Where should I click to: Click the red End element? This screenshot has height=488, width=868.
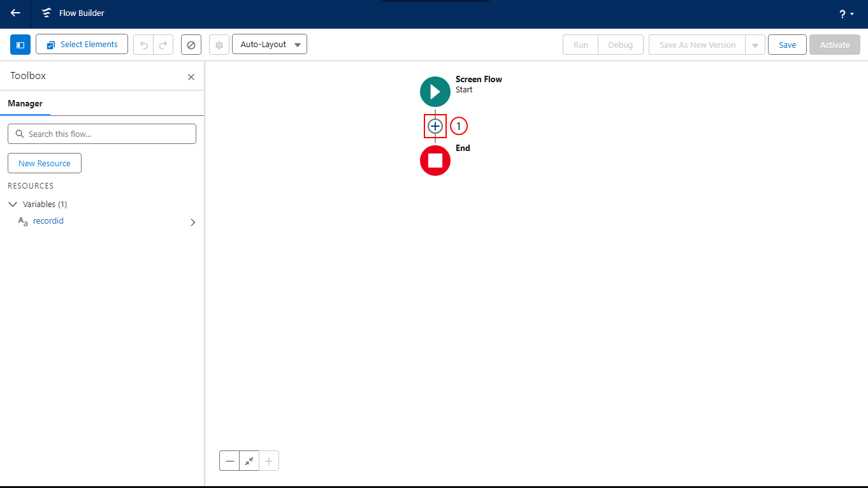coord(435,161)
